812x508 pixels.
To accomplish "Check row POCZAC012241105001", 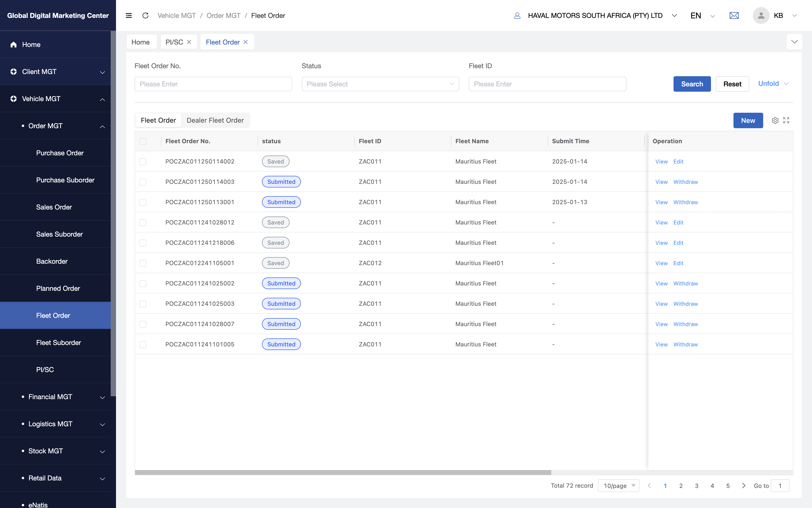I will (x=143, y=263).
